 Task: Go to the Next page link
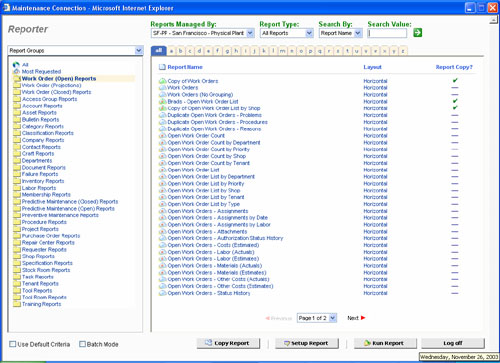(353, 318)
